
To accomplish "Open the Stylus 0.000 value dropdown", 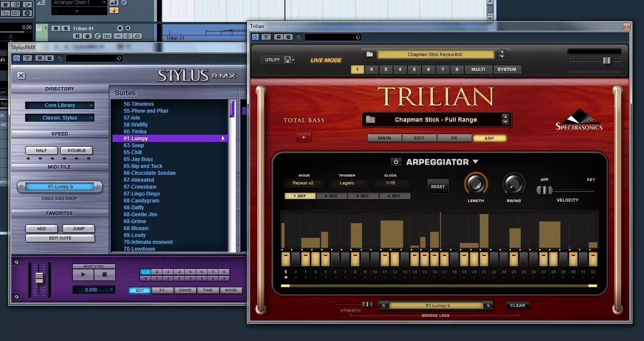I will (94, 290).
